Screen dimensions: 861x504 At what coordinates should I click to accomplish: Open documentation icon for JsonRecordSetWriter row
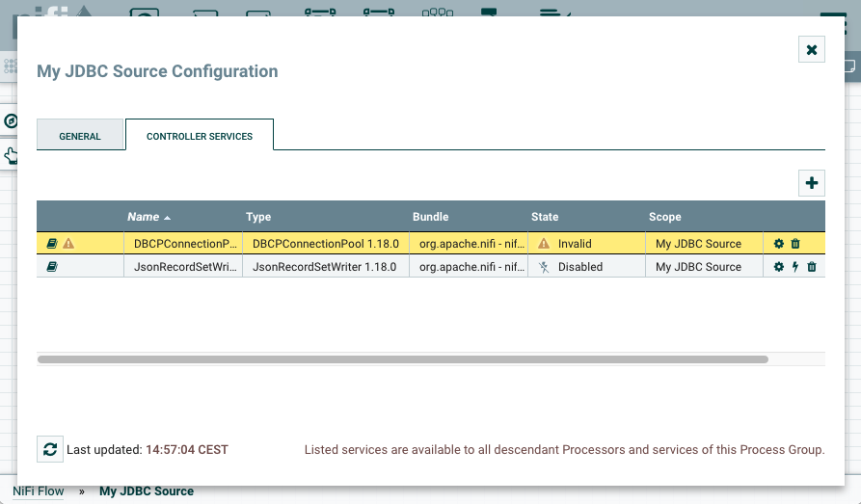pyautogui.click(x=52, y=267)
